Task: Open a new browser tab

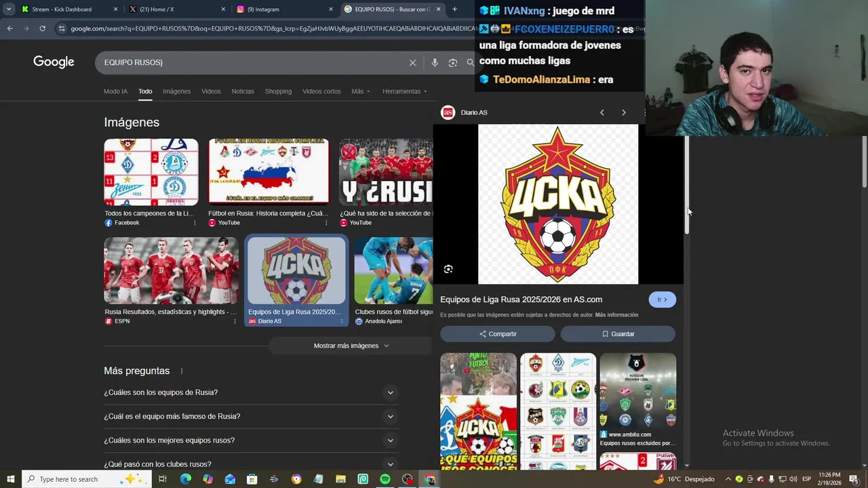Action: pos(454,9)
